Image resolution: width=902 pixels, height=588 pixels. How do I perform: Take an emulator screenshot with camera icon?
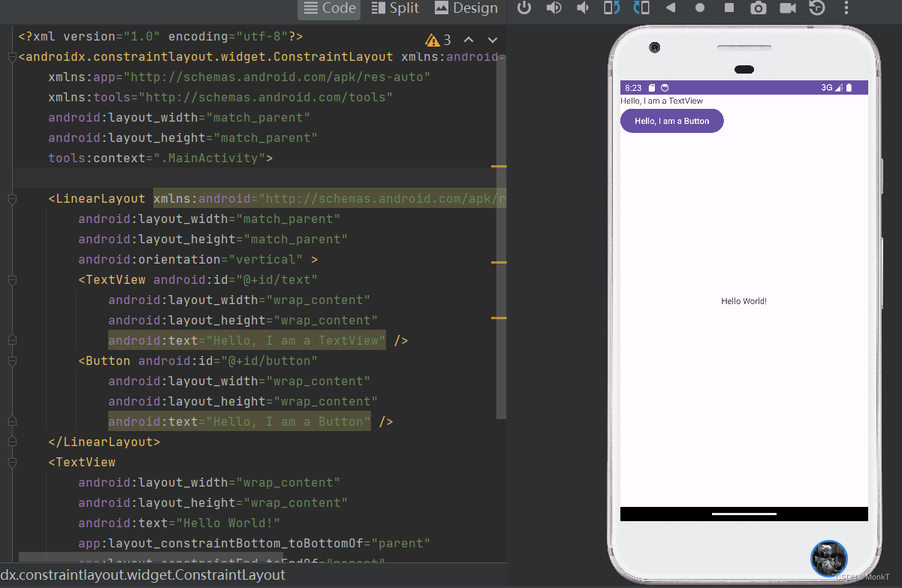coord(759,8)
